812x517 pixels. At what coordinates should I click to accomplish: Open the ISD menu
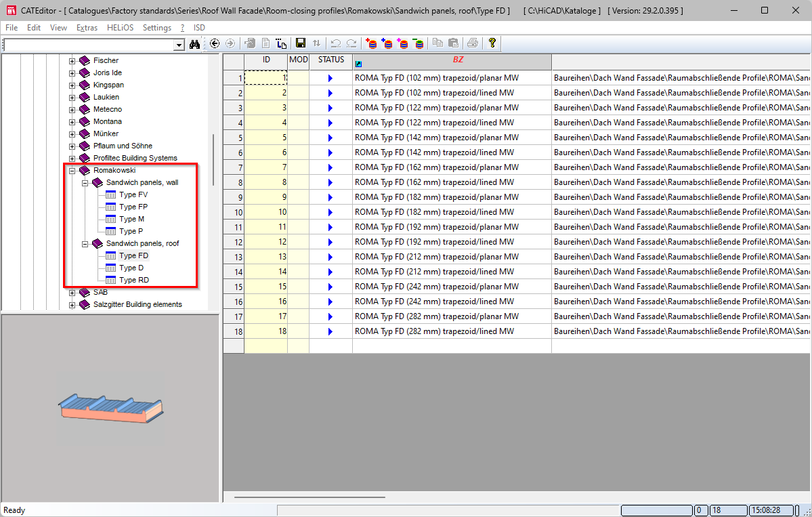199,28
